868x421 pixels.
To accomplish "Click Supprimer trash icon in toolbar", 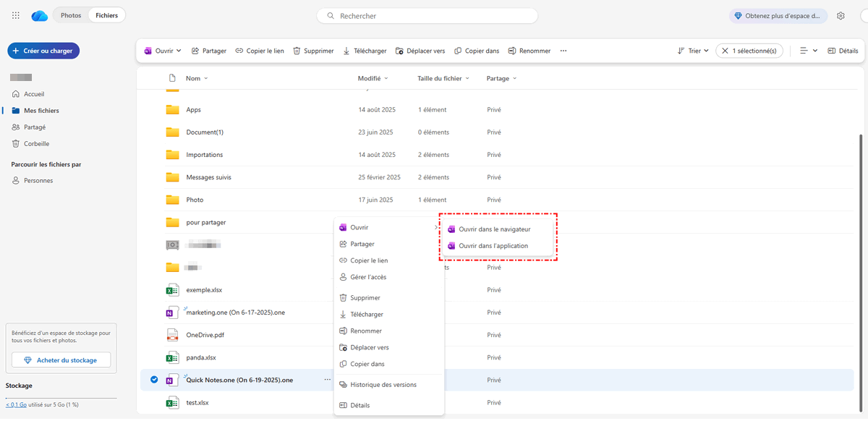I will coord(297,51).
